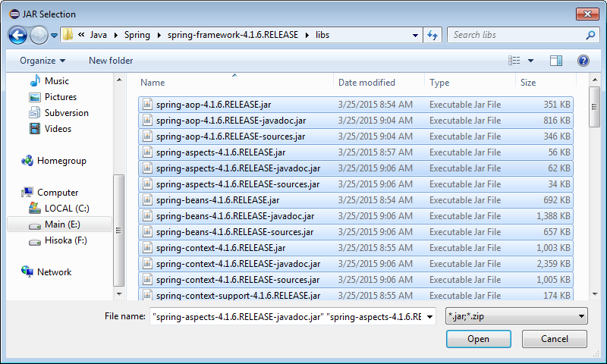Click the spring-context-4.1.6.RELEASE-sources.jar file icon
The height and width of the screenshot is (364, 607).
click(x=147, y=279)
